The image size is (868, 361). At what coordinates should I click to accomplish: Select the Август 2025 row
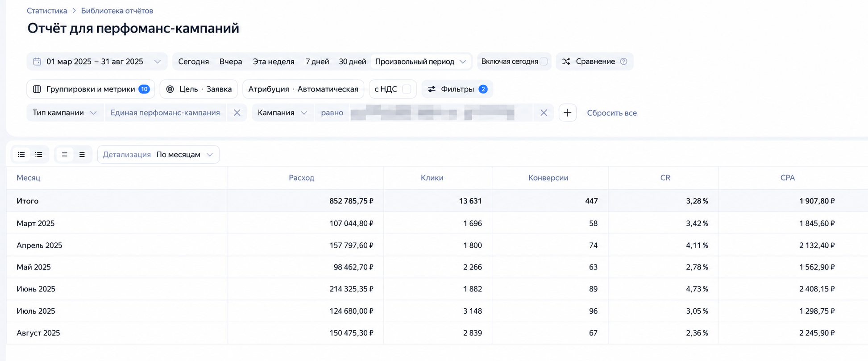[437, 333]
